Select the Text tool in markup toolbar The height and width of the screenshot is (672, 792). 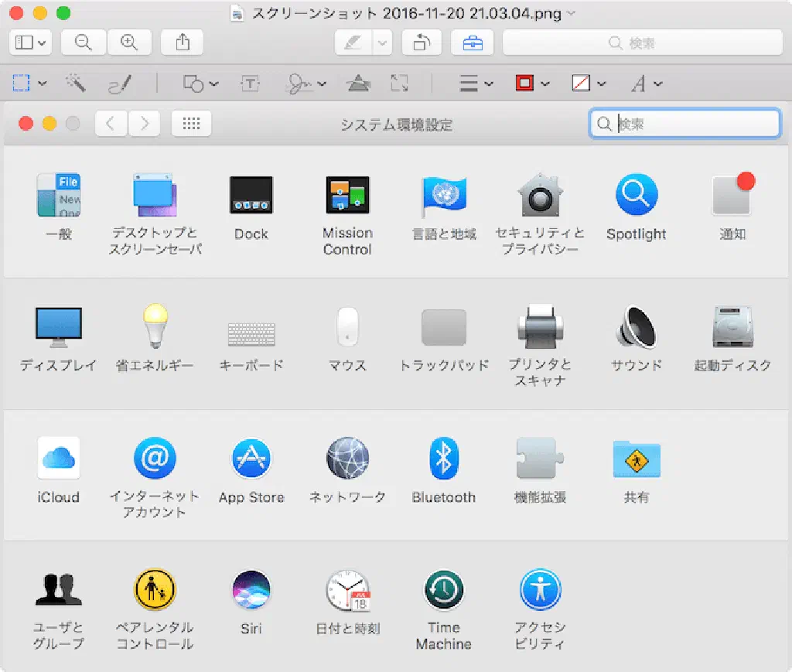point(250,84)
